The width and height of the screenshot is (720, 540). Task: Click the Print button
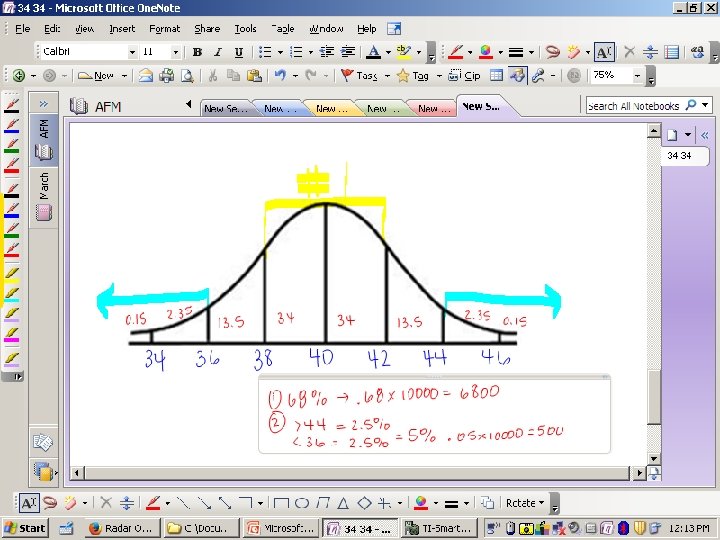(167, 75)
